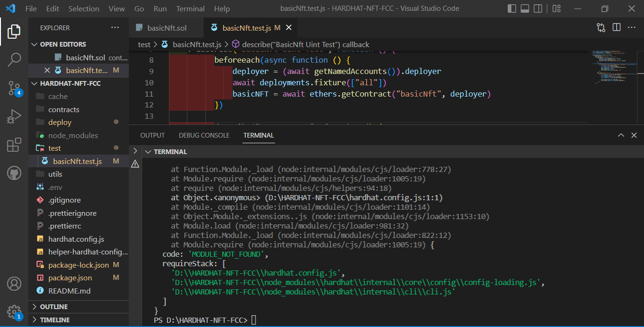The height and width of the screenshot is (327, 644).
Task: Toggle the primary side bar layout icon
Action: click(x=512, y=8)
